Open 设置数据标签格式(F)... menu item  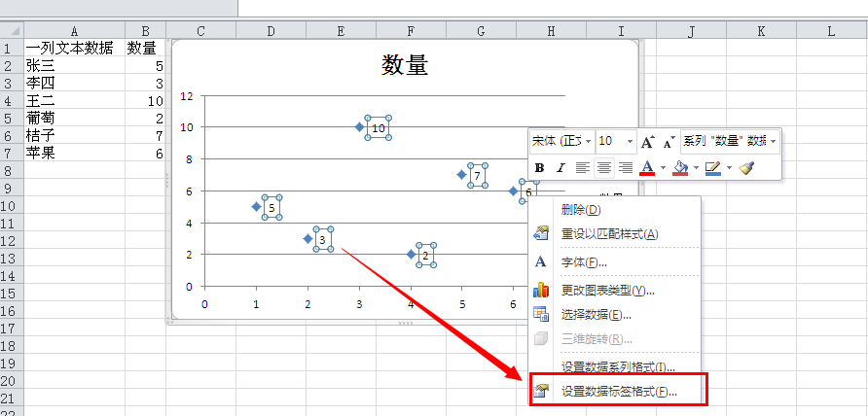[615, 392]
